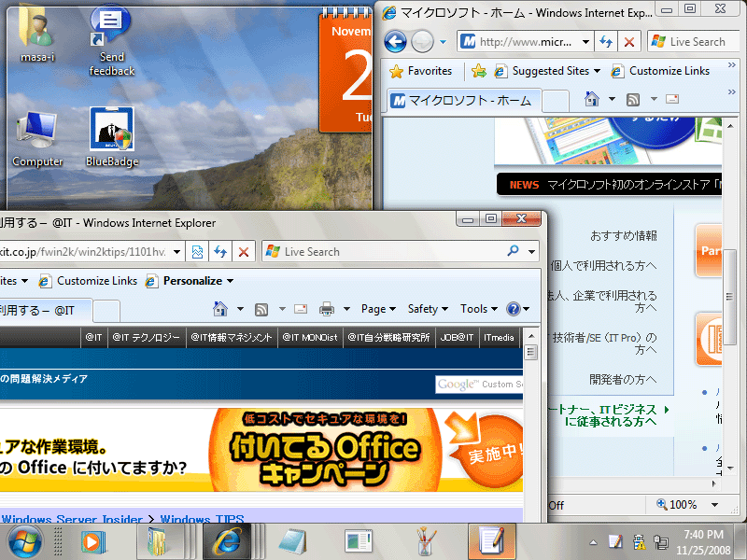Click the Forward arrow in the Microsoft home window
Image resolution: width=747 pixels, height=560 pixels.
tap(422, 42)
